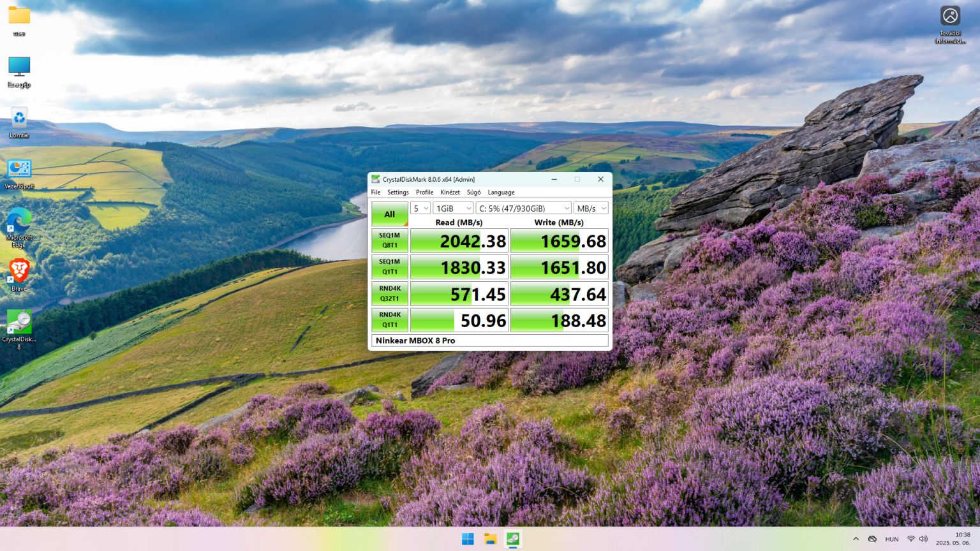Image resolution: width=980 pixels, height=551 pixels.
Task: Open the user folder icon on the desktop
Action: pyautogui.click(x=19, y=20)
